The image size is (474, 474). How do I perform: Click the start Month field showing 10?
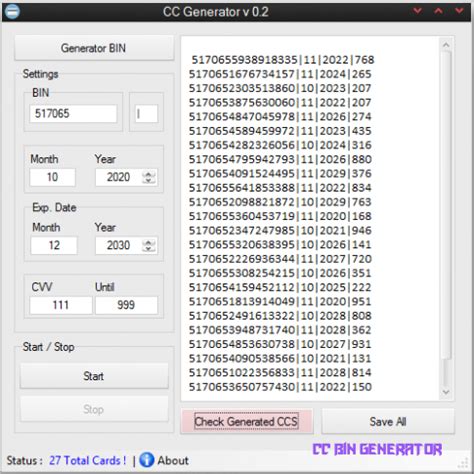(52, 177)
